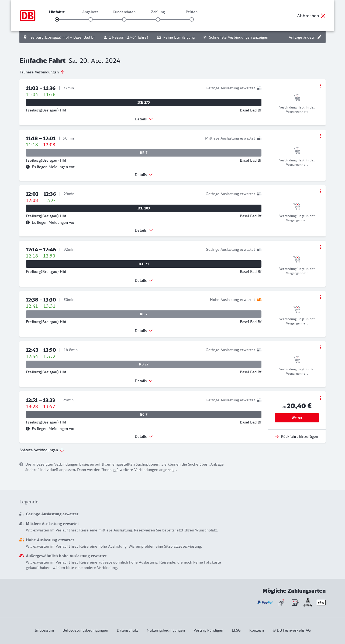Click the info icon beside search options note

[x=21, y=464]
